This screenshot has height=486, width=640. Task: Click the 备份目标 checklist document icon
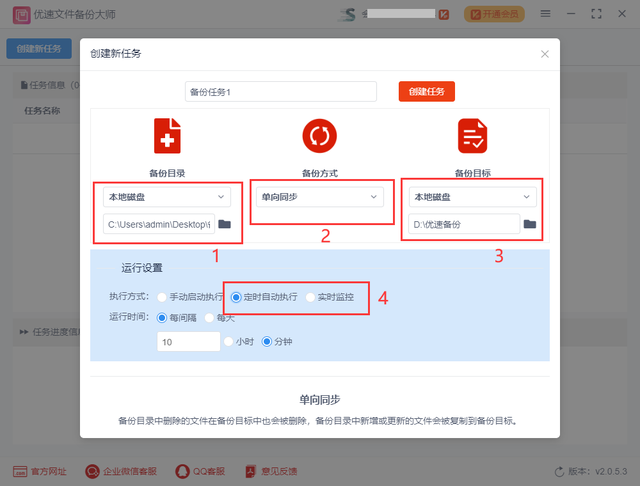pyautogui.click(x=472, y=136)
